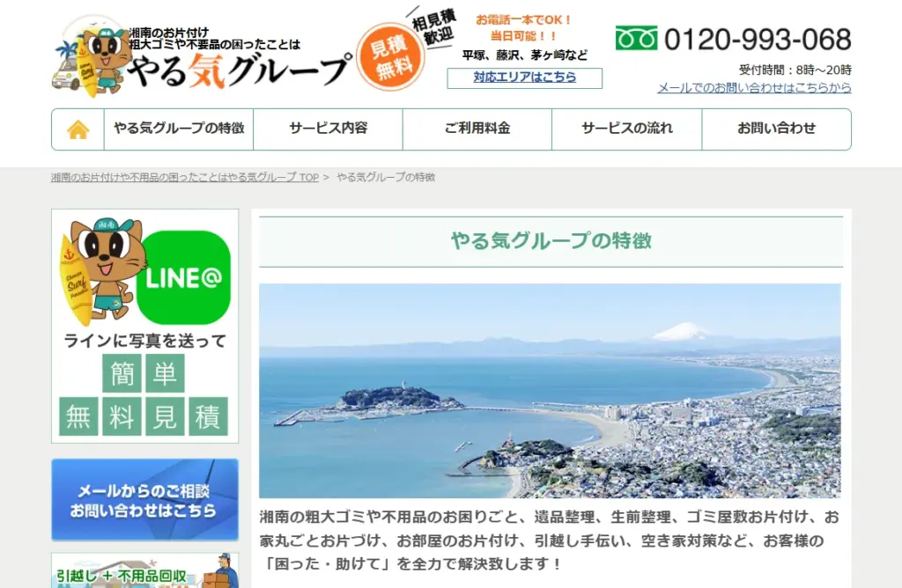The height and width of the screenshot is (588, 902).
Task: Click the メールでのお問い合わせはこちらから link
Action: pos(754,88)
